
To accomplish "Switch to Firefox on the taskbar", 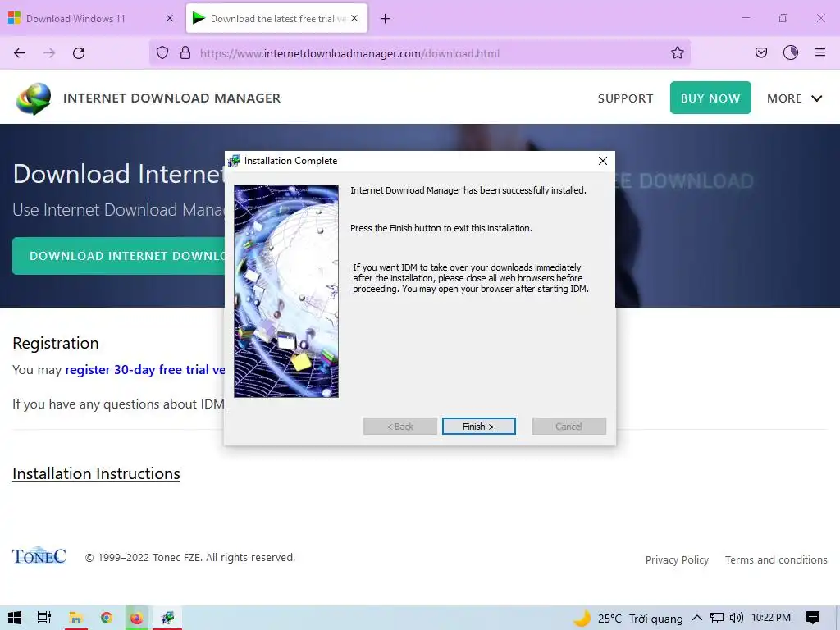I will [137, 618].
